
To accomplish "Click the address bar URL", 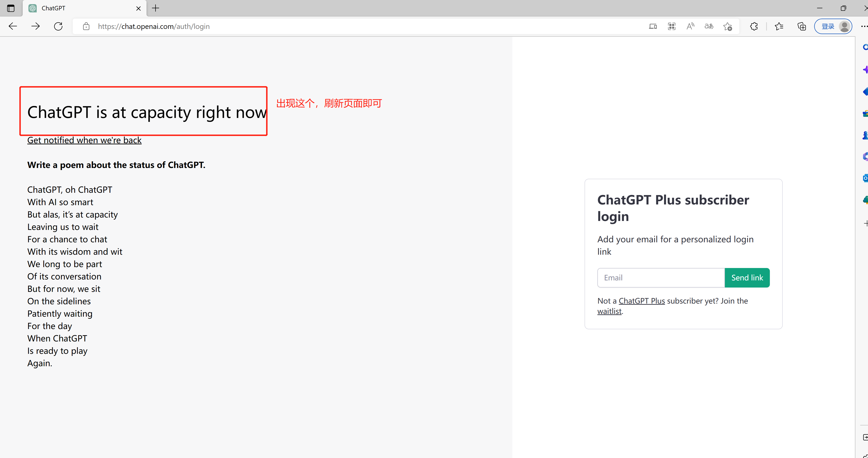I will click(154, 26).
